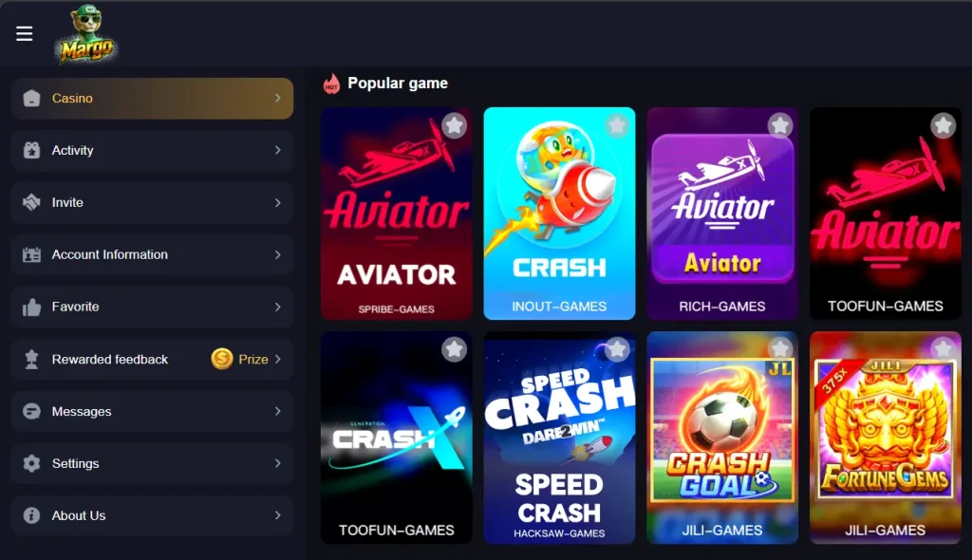Select the Casino menu item
The height and width of the screenshot is (560, 972).
click(x=152, y=98)
